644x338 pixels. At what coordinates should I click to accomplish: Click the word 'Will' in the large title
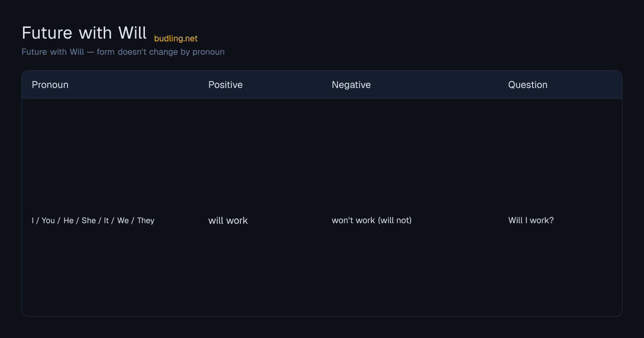coord(133,33)
